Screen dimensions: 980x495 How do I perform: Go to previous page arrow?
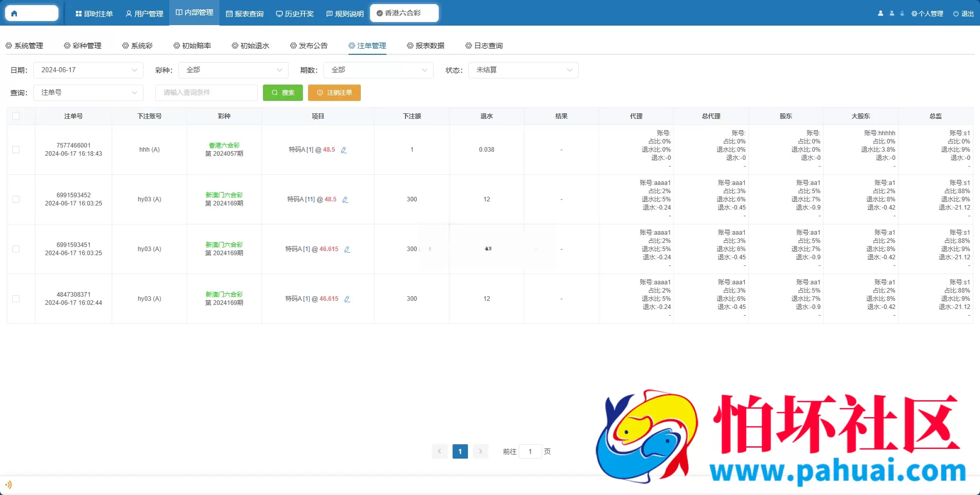pyautogui.click(x=439, y=451)
